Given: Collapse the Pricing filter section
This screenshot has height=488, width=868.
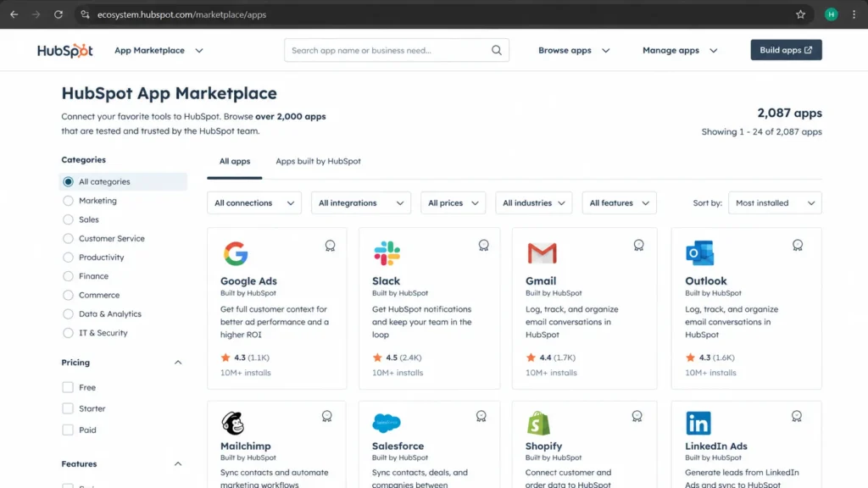Looking at the screenshot, I should (x=178, y=363).
